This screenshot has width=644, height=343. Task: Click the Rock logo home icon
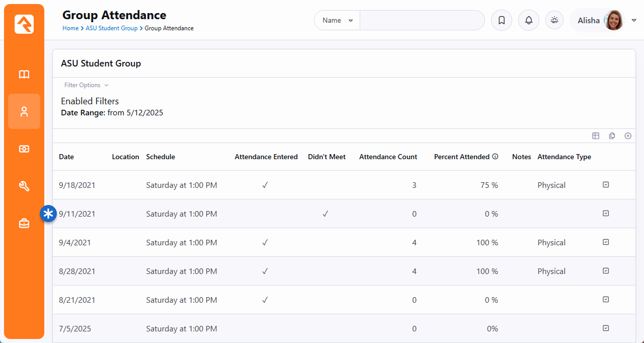click(x=24, y=24)
